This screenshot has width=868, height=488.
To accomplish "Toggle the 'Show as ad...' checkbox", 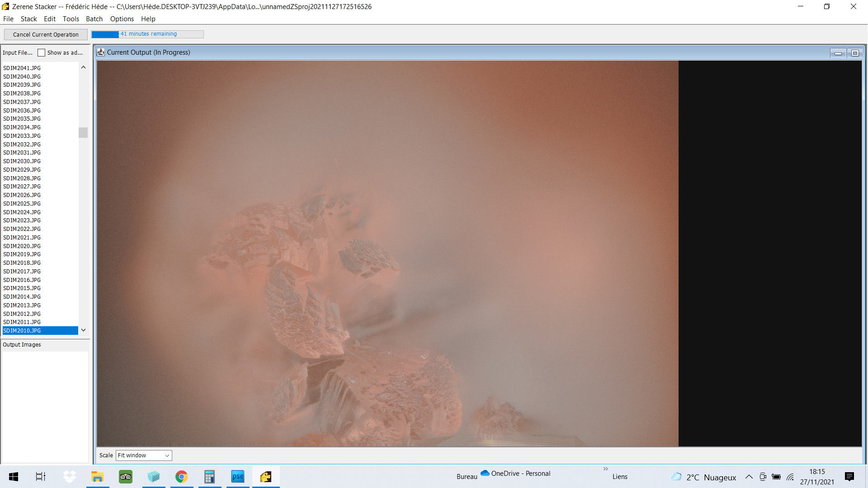I will (x=42, y=53).
